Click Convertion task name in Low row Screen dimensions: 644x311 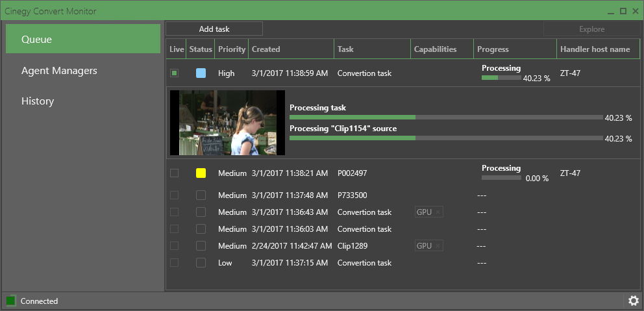coord(364,263)
